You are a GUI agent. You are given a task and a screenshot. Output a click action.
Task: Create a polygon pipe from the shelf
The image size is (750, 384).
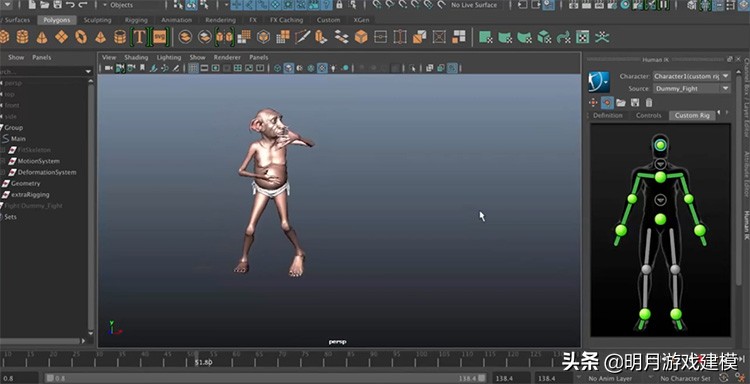[120, 37]
